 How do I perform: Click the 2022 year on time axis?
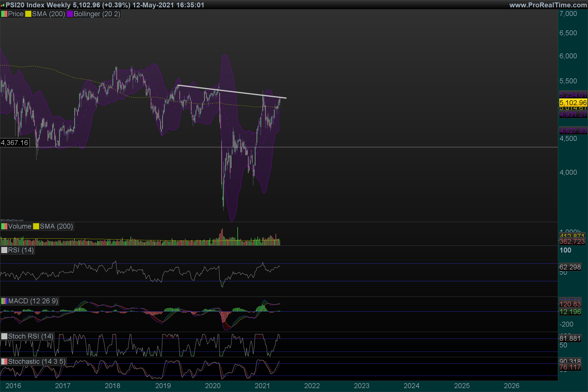point(312,386)
